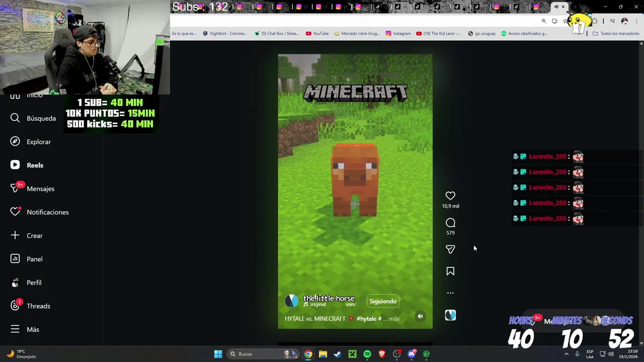644x362 pixels.
Task: Mute the reel using the speaker icon
Action: click(x=420, y=316)
